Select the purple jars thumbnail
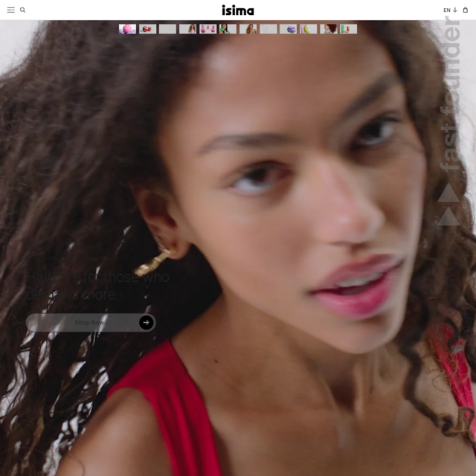The width and height of the screenshot is (476, 476). click(x=288, y=29)
